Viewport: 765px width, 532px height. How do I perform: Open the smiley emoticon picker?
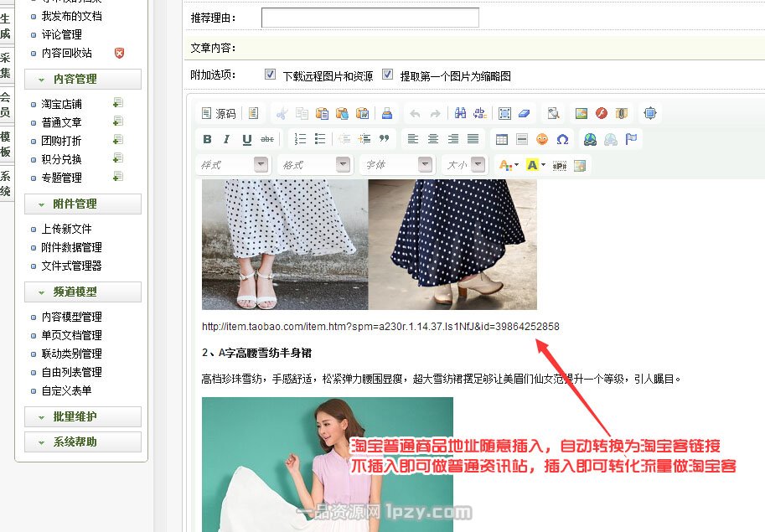pos(542,139)
